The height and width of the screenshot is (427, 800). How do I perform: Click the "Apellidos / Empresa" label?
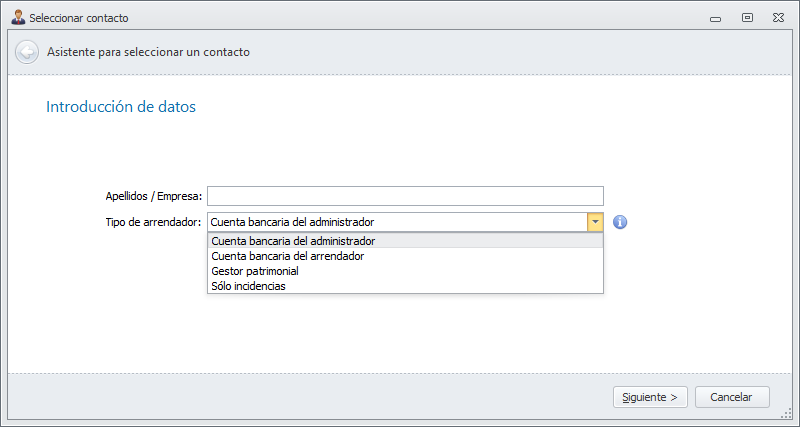pos(153,196)
